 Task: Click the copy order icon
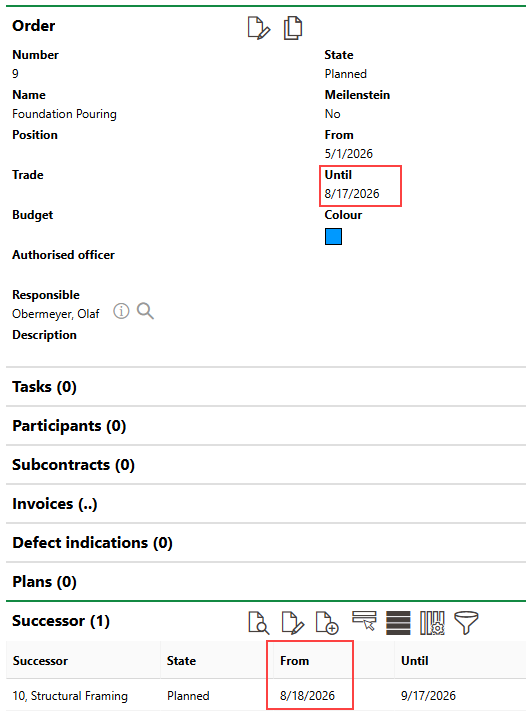(x=293, y=28)
